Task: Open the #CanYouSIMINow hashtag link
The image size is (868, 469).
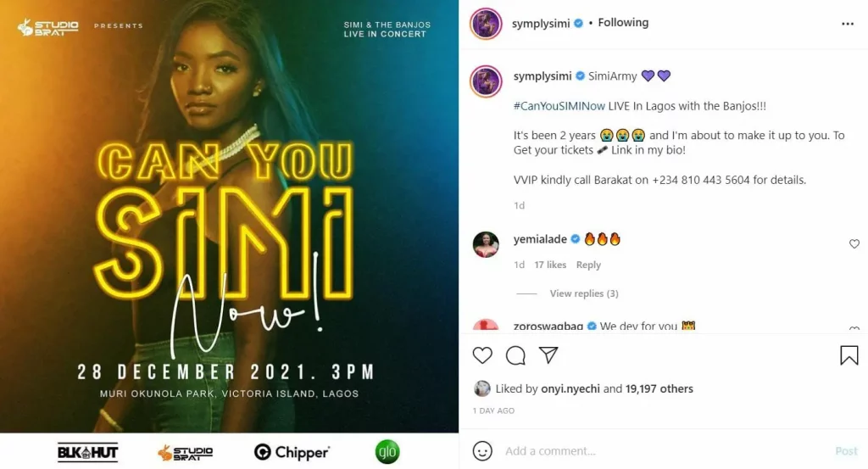Action: coord(559,106)
